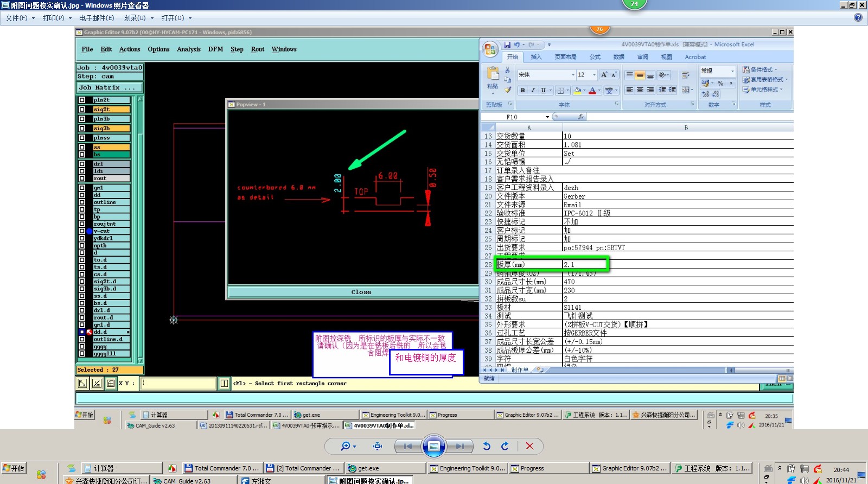This screenshot has width=868, height=484.
Task: Expand the Excel name box F10 dropdown
Action: click(x=547, y=117)
